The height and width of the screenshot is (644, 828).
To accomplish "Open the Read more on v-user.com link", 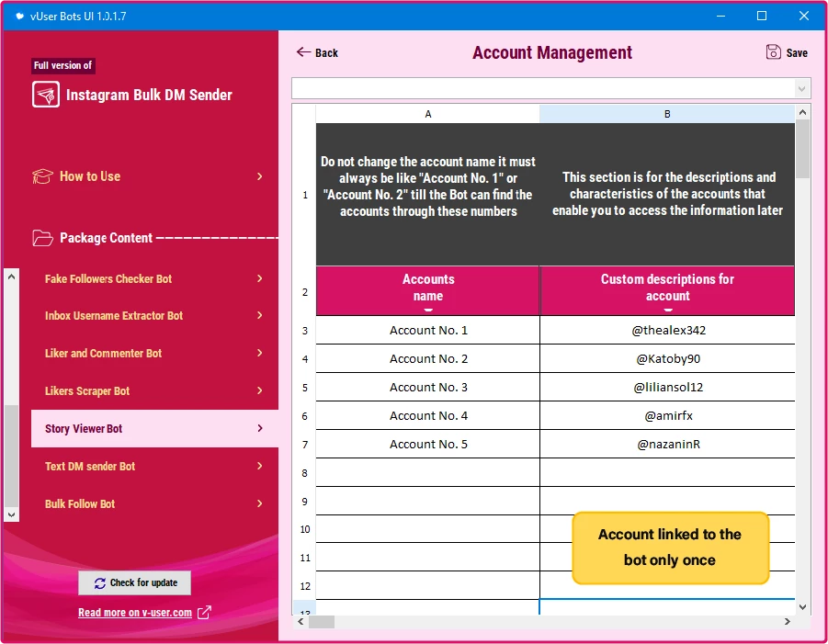I will pos(135,613).
